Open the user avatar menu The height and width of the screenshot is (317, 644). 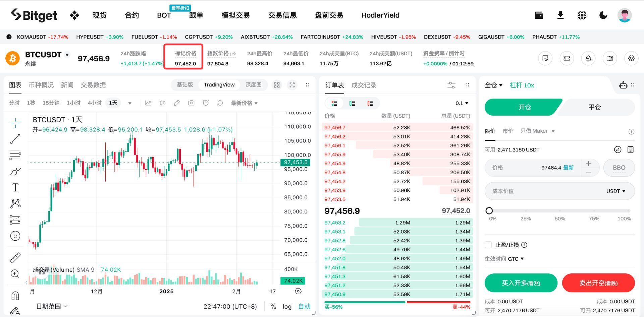[x=625, y=15]
